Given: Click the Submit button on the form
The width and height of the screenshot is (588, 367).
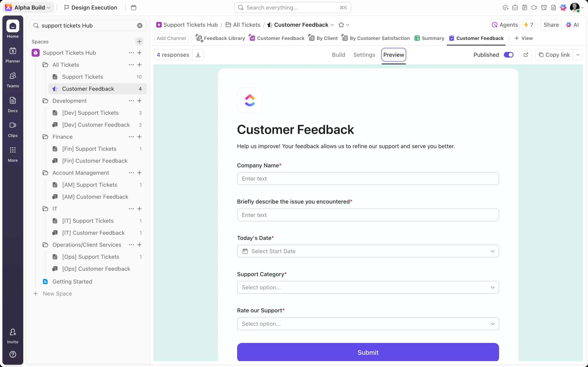Looking at the screenshot, I should [368, 352].
